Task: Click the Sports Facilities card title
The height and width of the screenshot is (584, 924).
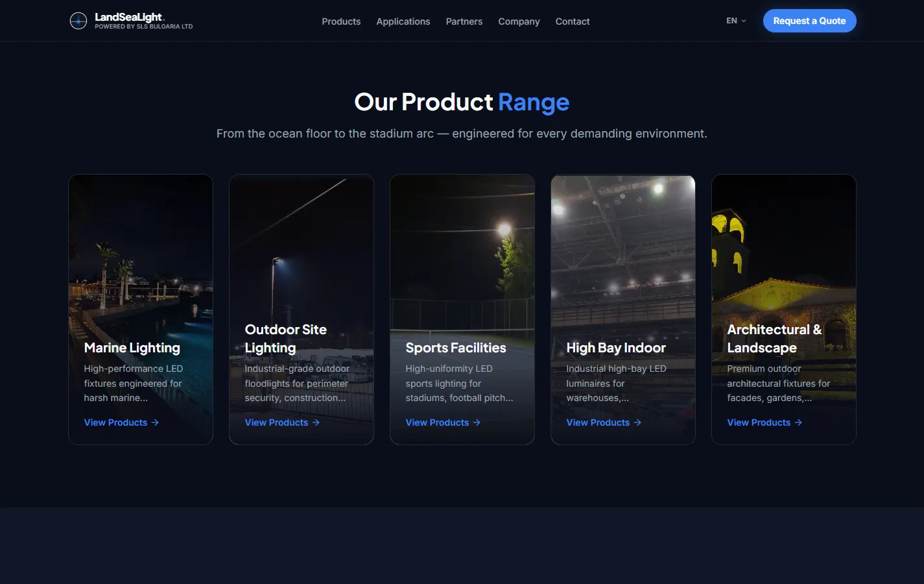Action: point(456,348)
